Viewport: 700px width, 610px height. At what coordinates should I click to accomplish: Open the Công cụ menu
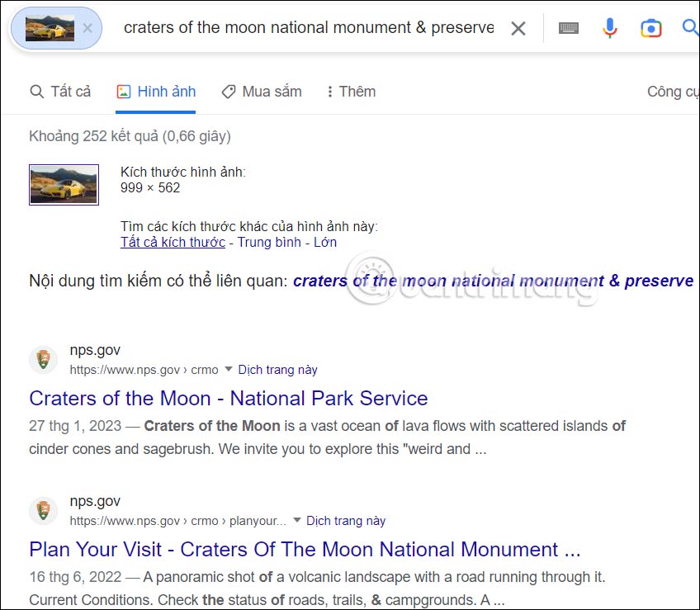tap(673, 91)
